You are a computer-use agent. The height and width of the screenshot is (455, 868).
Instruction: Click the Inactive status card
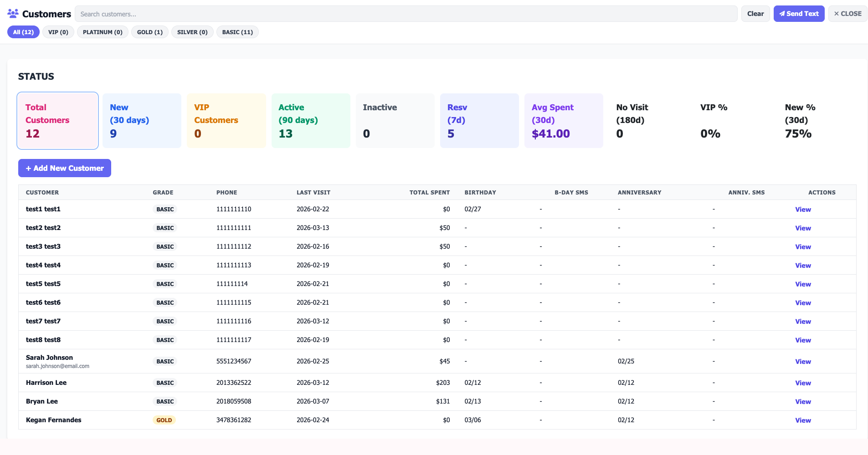395,120
